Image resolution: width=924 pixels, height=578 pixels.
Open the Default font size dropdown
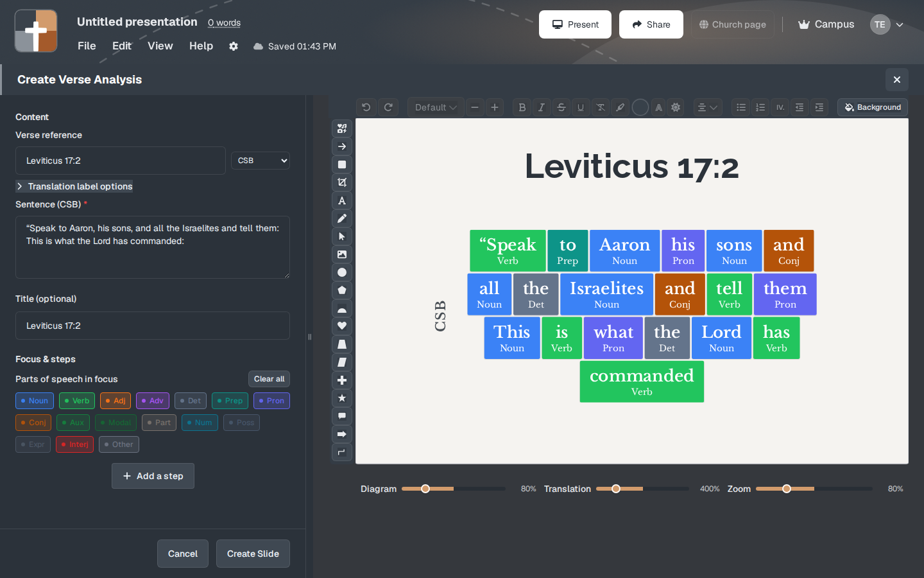(436, 107)
